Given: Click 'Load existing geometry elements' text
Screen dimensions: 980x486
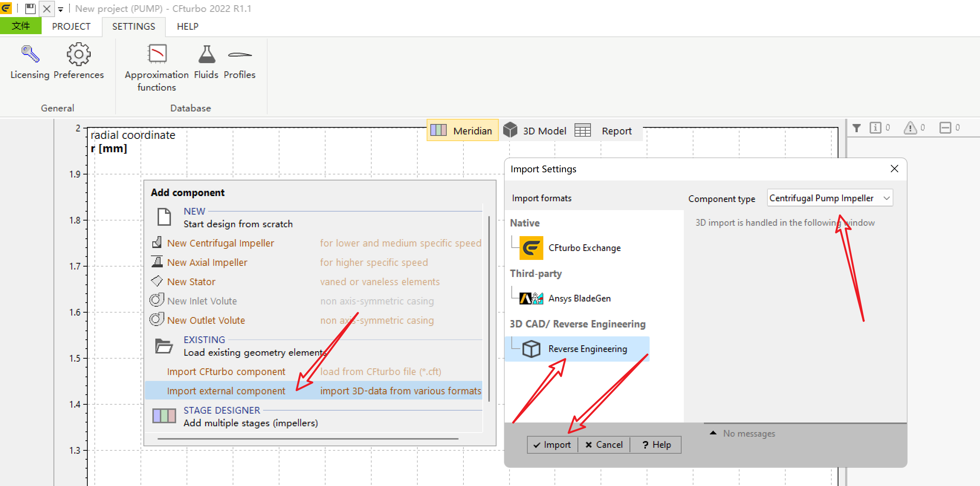Looking at the screenshot, I should coord(255,352).
